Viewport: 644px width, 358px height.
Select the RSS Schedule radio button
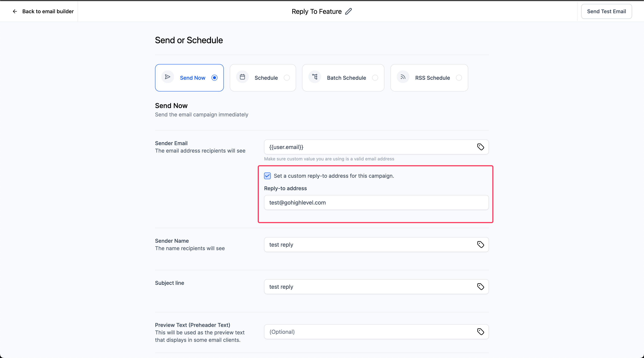459,78
